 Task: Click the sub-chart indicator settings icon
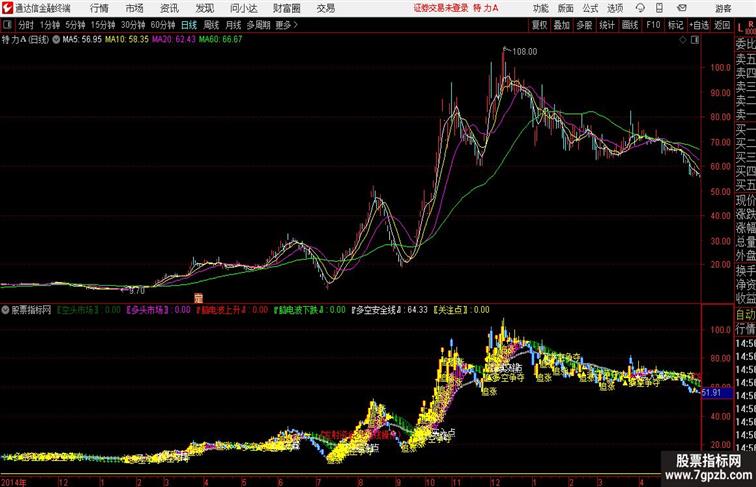click(x=5, y=310)
